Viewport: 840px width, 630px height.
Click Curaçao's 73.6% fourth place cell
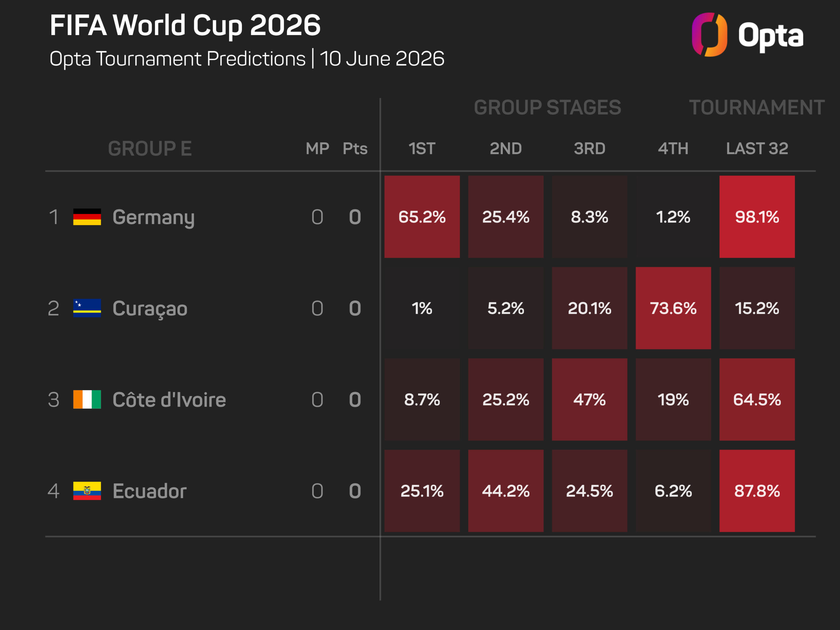673,308
